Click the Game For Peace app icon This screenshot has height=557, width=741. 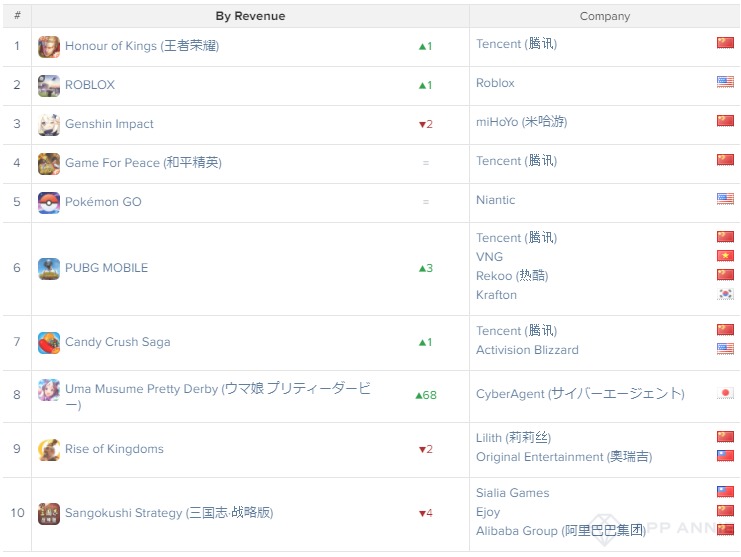(49, 163)
